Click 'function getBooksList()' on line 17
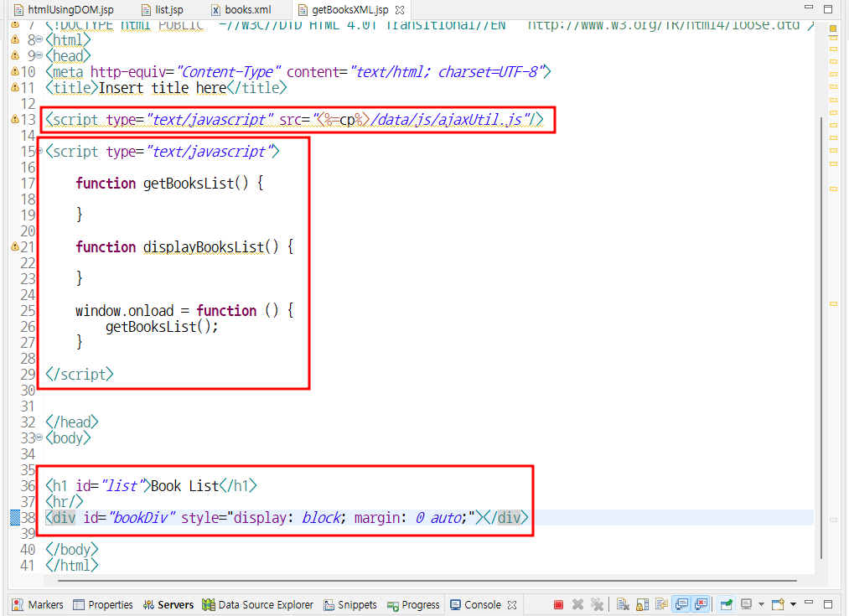 [x=162, y=183]
